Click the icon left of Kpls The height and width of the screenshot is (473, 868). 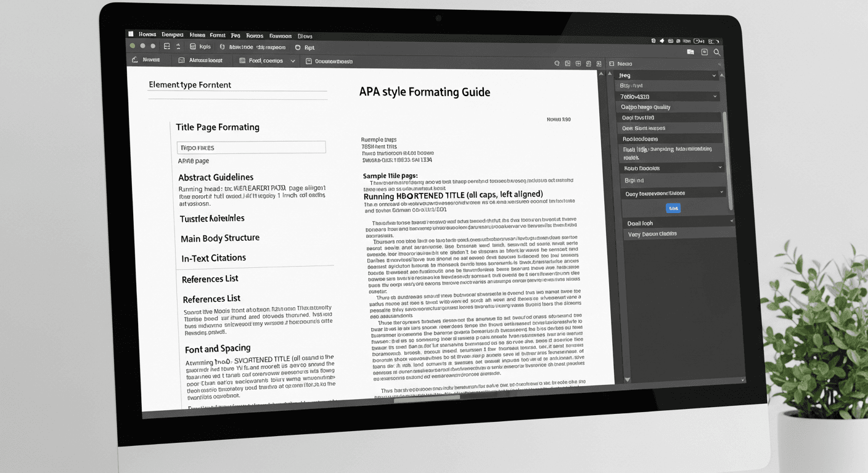[193, 46]
